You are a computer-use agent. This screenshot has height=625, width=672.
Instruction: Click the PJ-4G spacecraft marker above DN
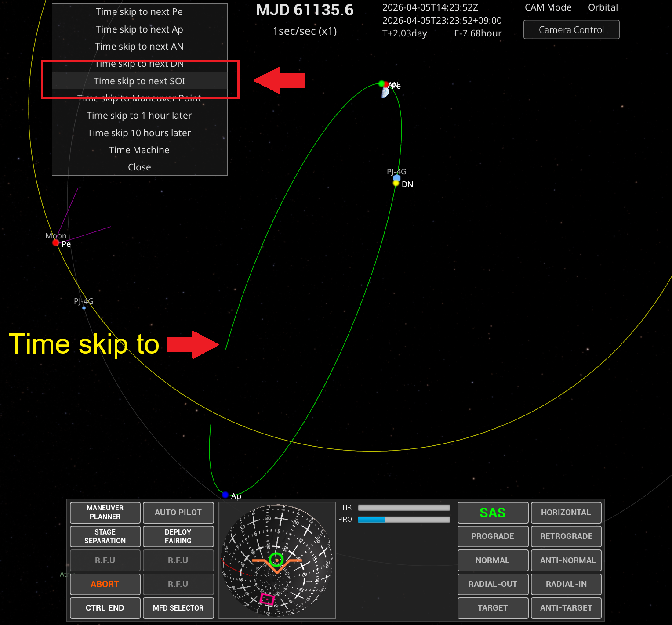(397, 177)
